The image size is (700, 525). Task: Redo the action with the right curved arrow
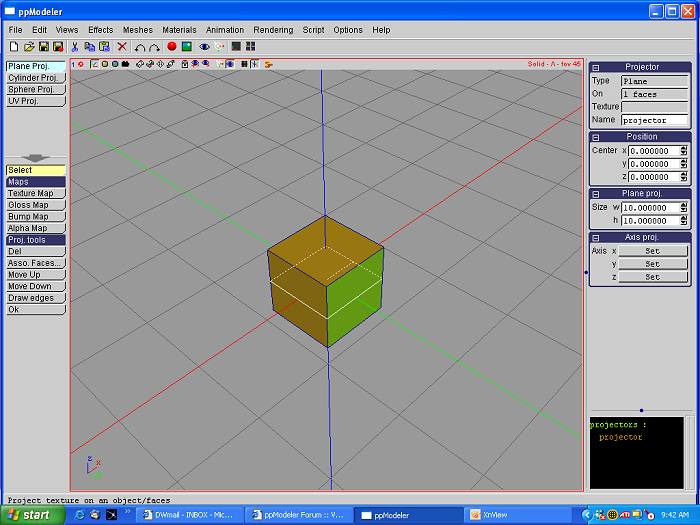tap(154, 47)
